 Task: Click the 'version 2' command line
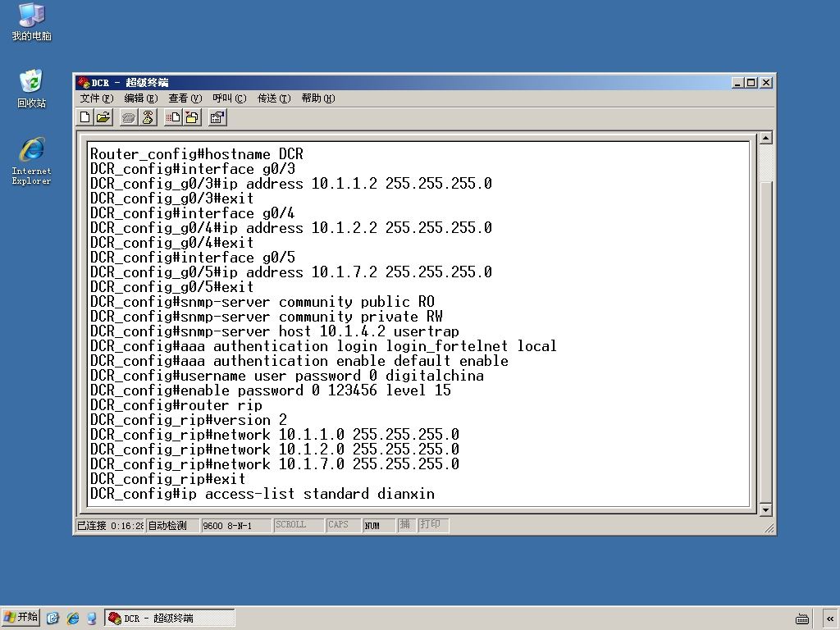(189, 420)
